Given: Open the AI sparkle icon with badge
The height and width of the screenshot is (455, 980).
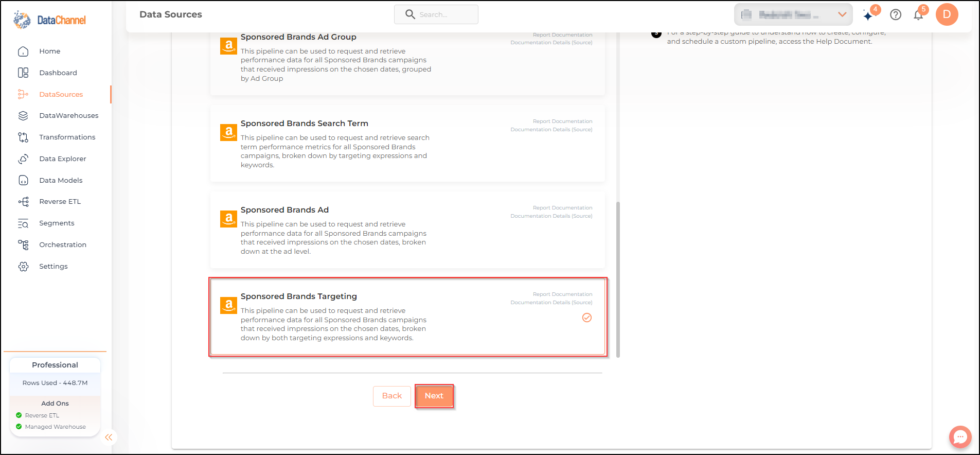Looking at the screenshot, I should coord(869,15).
